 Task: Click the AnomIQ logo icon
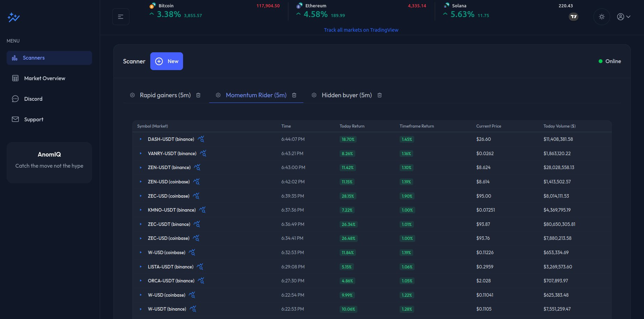click(x=14, y=17)
